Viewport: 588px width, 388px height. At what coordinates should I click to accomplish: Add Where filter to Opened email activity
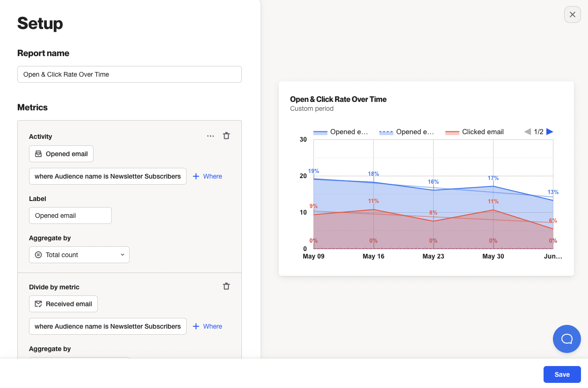click(x=207, y=176)
